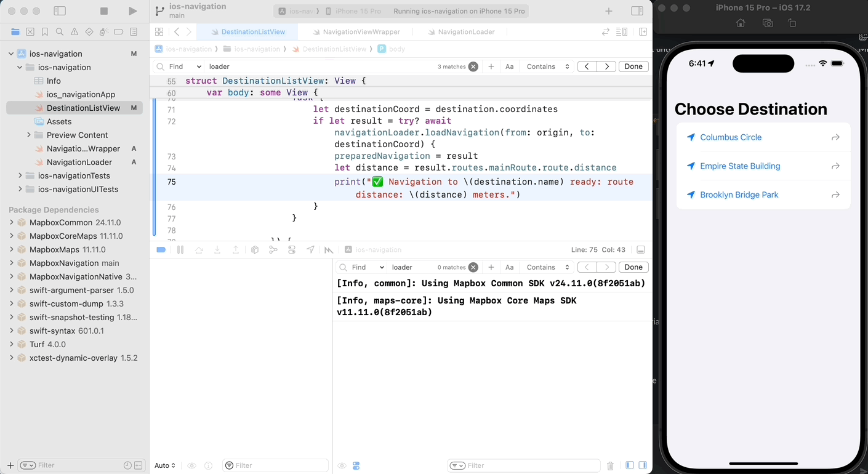Open the Contains dropdown in editor find bar
Screen dimensions: 868x474
point(547,66)
